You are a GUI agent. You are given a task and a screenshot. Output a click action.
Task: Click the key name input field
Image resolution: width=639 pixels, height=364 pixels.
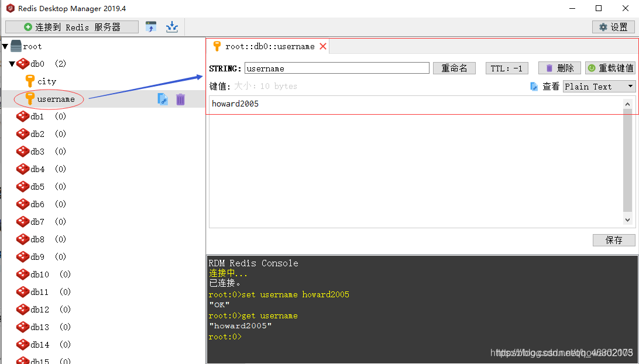[x=337, y=68]
